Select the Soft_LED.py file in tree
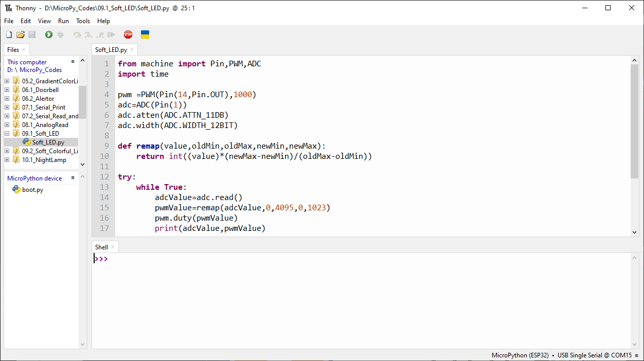 (x=48, y=142)
